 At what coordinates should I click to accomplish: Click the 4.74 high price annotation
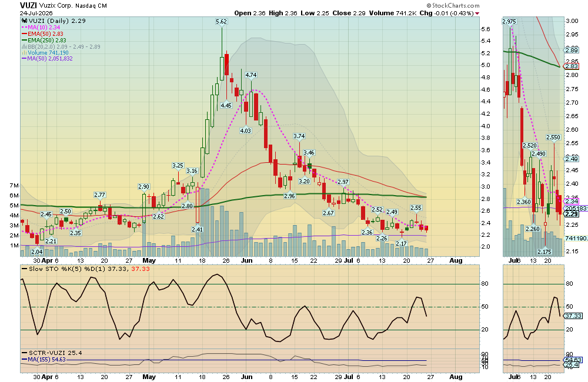pyautogui.click(x=251, y=75)
